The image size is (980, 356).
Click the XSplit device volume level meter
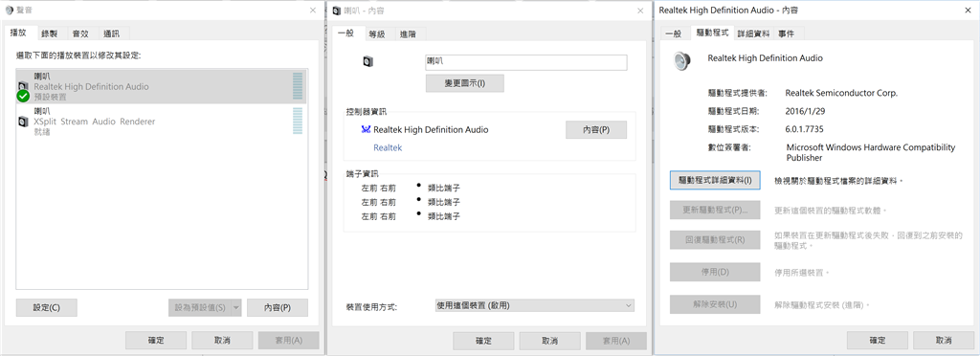298,121
